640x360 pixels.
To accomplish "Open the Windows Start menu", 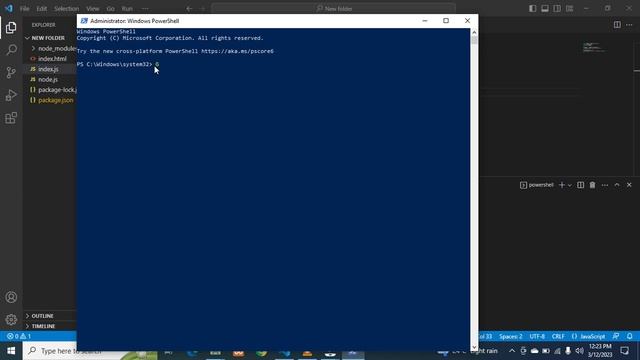I will [x=11, y=351].
